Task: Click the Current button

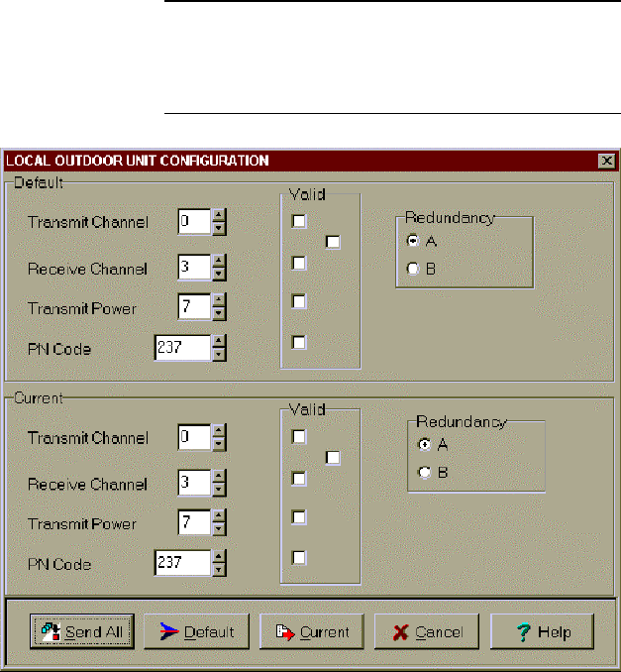Action: [312, 631]
